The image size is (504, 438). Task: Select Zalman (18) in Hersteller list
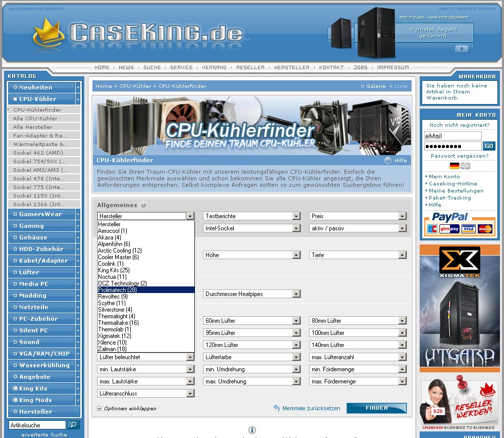tap(146, 349)
